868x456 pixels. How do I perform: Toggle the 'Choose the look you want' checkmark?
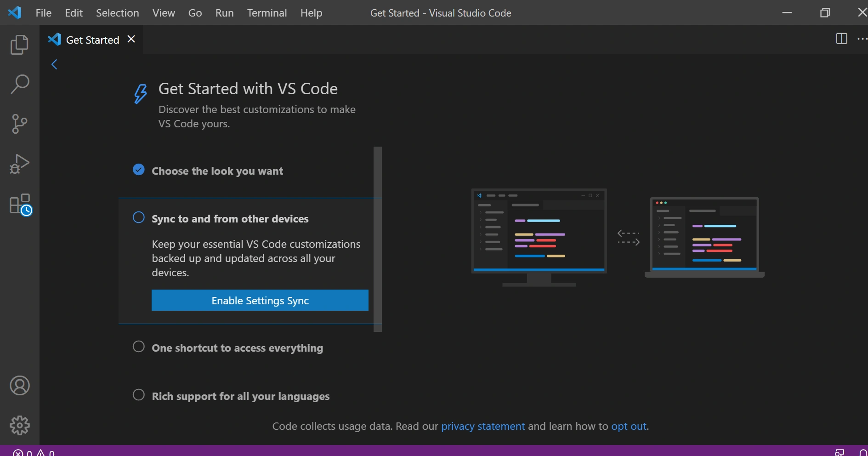tap(139, 170)
